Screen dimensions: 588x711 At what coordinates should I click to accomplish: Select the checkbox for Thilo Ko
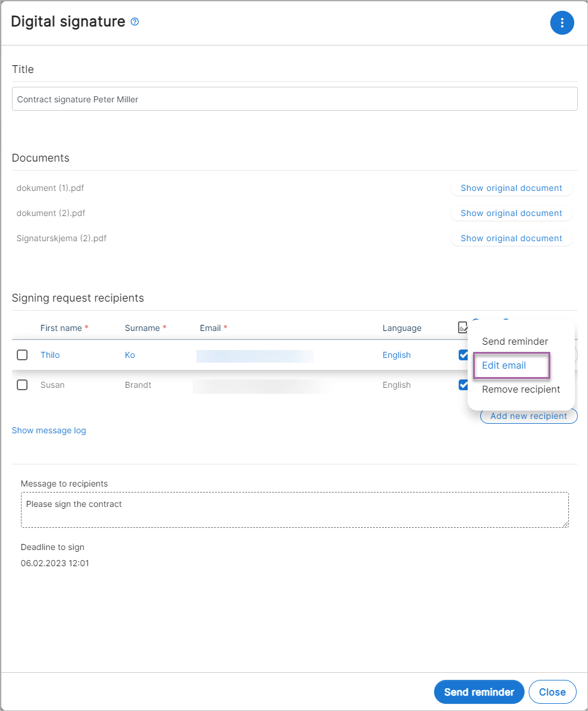point(22,354)
